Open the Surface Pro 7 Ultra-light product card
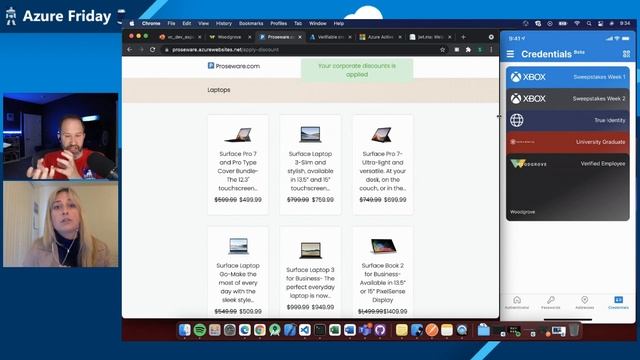 pyautogui.click(x=382, y=164)
